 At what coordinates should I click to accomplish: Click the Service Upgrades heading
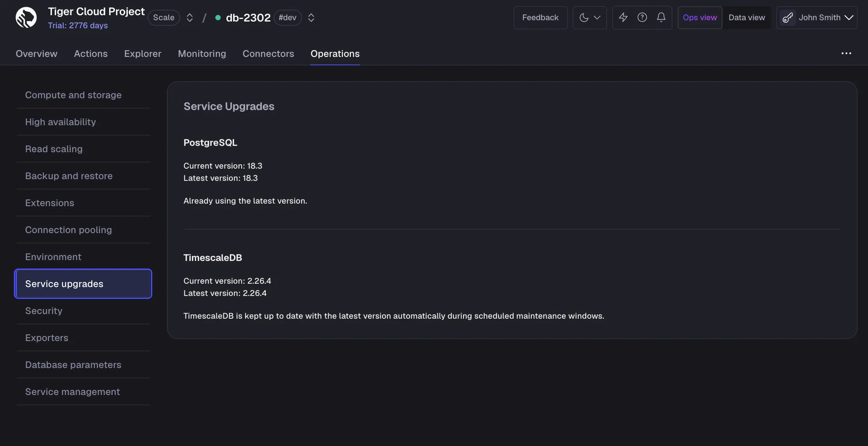coord(229,106)
